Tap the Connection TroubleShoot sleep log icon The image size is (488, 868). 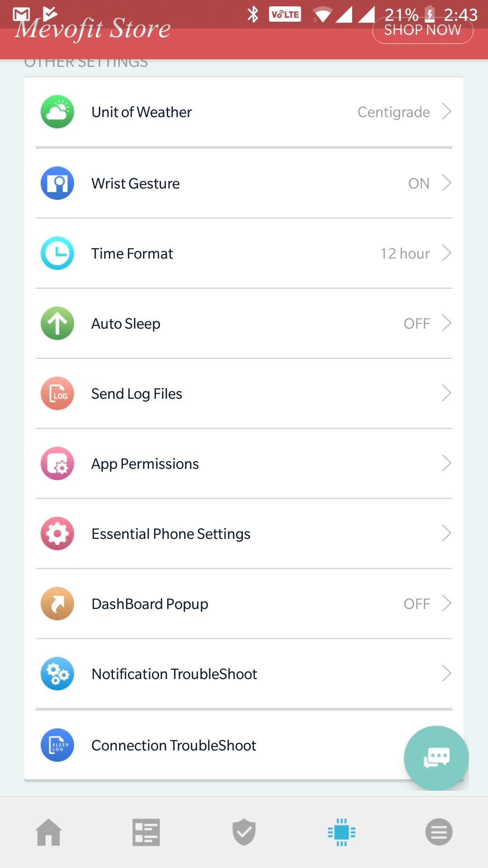pyautogui.click(x=57, y=745)
